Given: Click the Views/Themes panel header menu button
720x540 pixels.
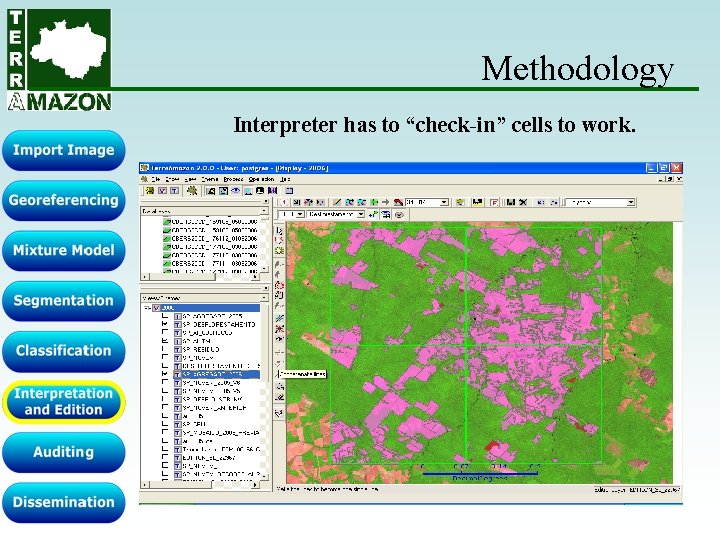Looking at the screenshot, I should tap(264, 298).
